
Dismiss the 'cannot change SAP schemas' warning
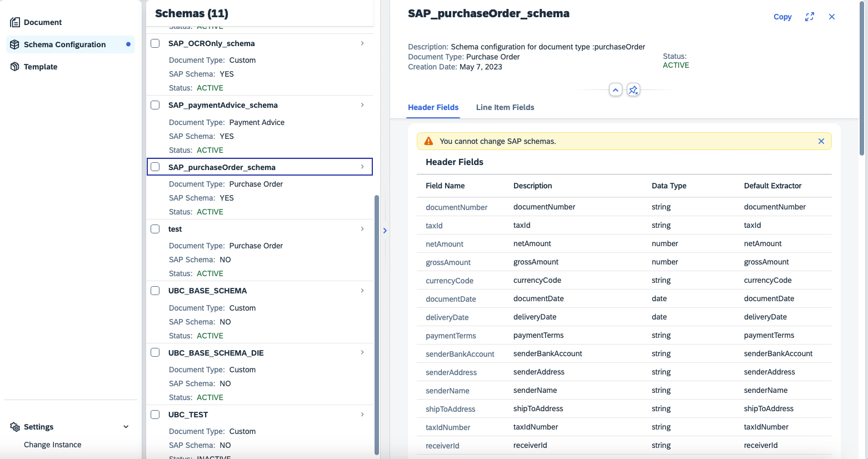[821, 141]
